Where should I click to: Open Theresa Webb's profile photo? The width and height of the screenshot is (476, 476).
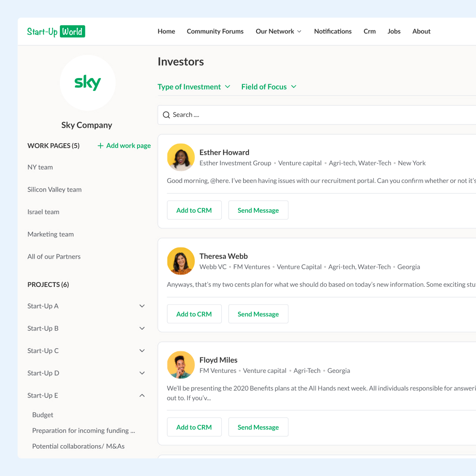pyautogui.click(x=181, y=261)
